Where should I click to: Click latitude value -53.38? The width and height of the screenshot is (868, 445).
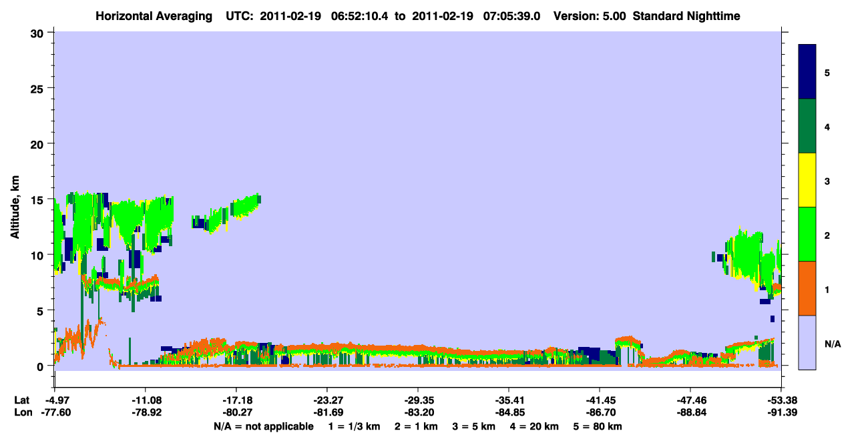tap(781, 400)
